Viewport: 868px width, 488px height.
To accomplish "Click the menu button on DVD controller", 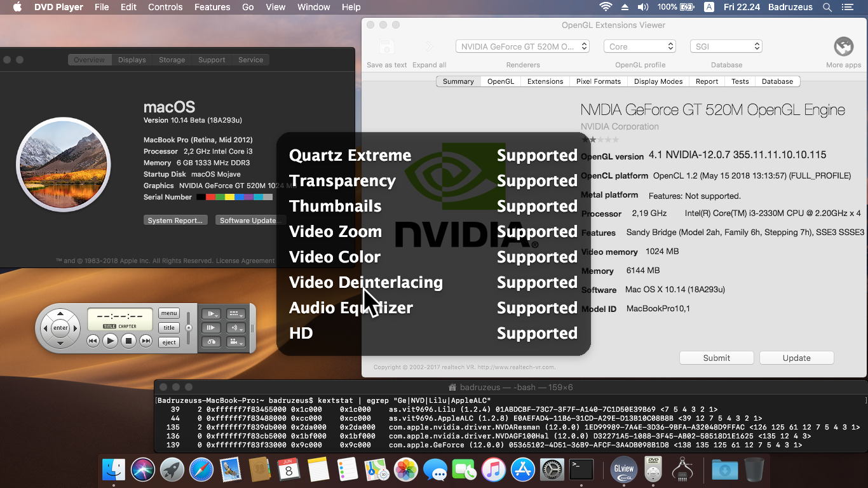I will tap(169, 313).
